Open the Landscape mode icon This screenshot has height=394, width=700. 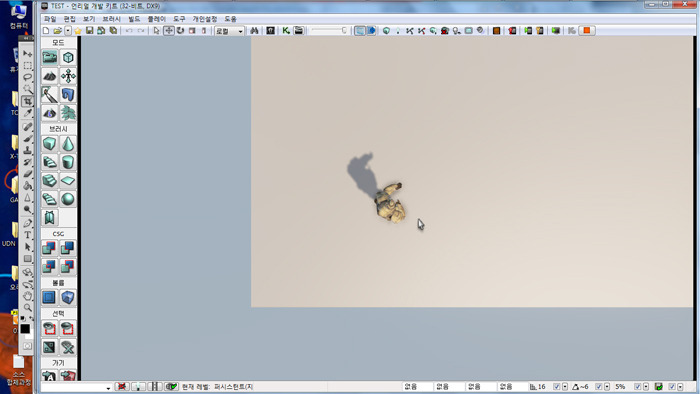50,113
